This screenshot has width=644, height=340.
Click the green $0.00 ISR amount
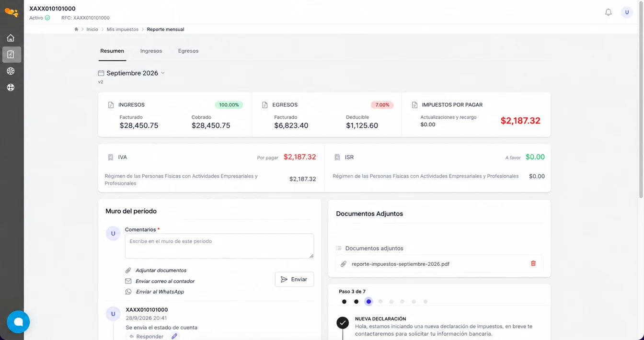pos(535,157)
